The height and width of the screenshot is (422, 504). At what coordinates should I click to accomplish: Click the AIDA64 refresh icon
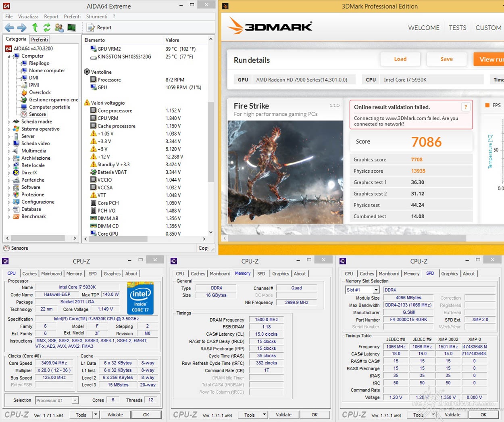47,27
